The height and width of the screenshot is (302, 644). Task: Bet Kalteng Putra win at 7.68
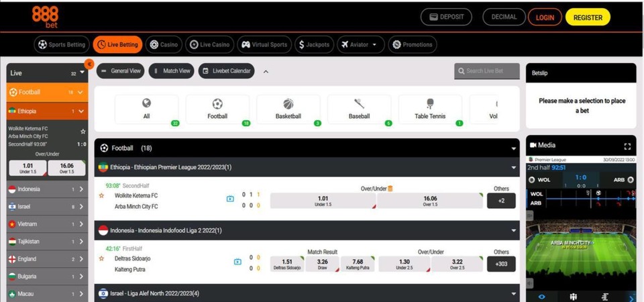[x=358, y=264]
